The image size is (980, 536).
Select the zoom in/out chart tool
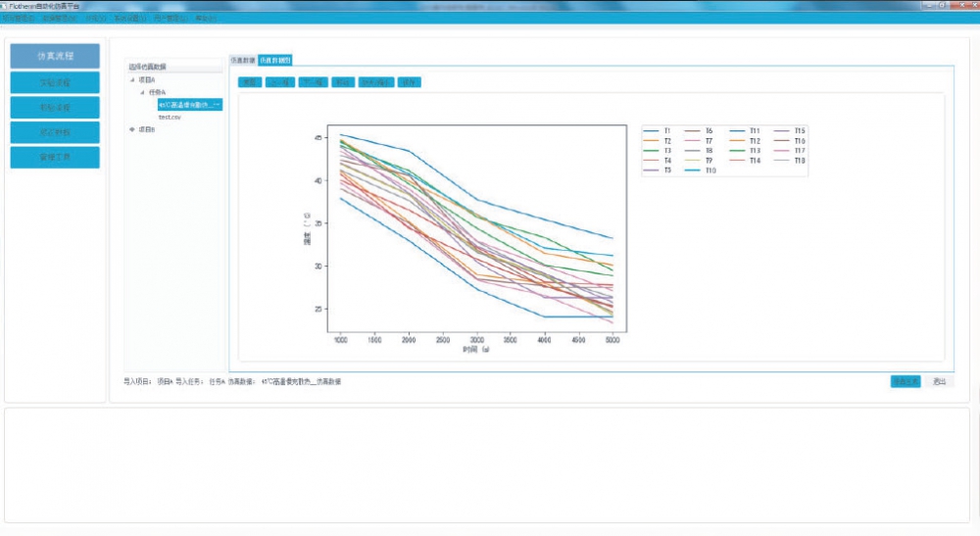(375, 82)
